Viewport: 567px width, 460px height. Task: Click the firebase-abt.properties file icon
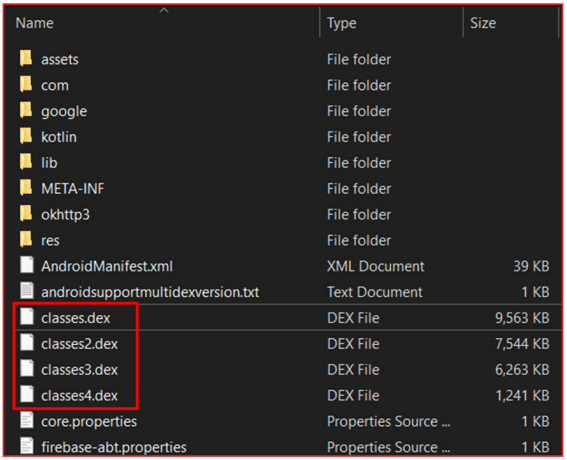pyautogui.click(x=27, y=446)
